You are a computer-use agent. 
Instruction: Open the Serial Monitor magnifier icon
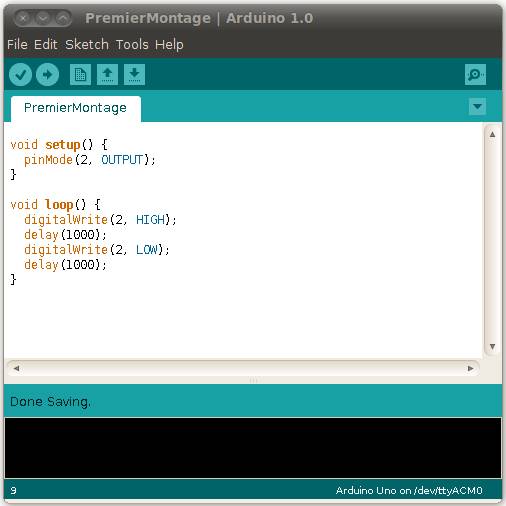475,74
